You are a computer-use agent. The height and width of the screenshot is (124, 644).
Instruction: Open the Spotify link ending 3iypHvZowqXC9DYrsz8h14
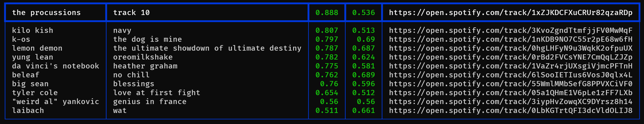pos(511,102)
